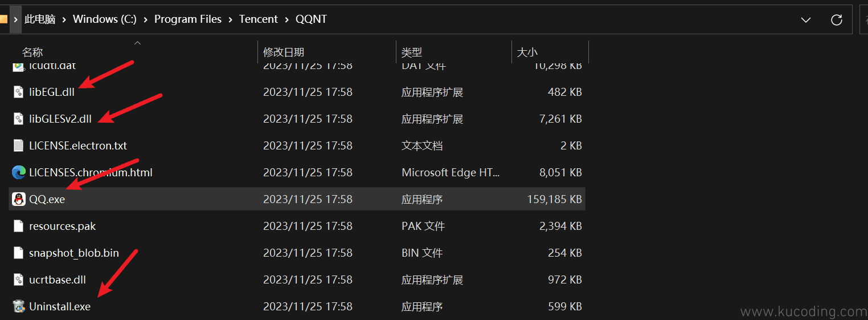868x320 pixels.
Task: Expand the chevron before 此电脑
Action: point(15,19)
